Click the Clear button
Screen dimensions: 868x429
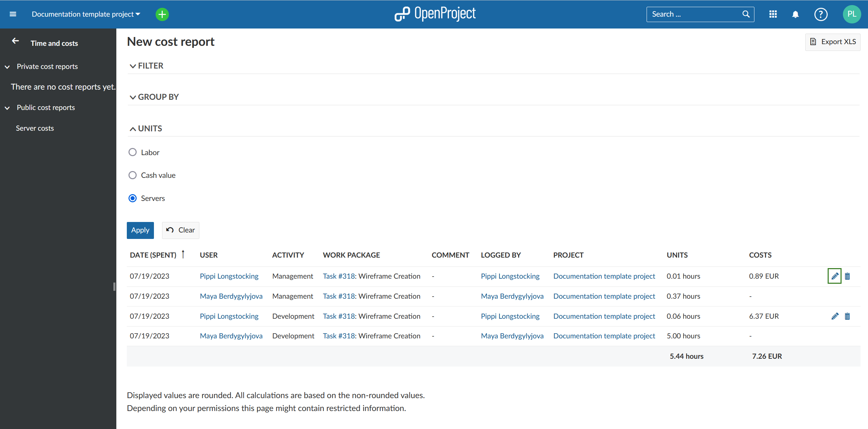pos(181,229)
